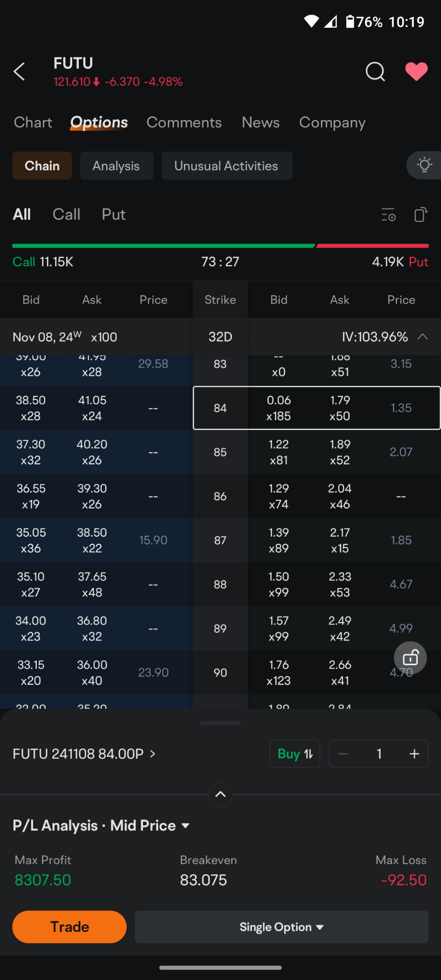Switch to the Chart tab
Screen dimensions: 441x980
(33, 122)
